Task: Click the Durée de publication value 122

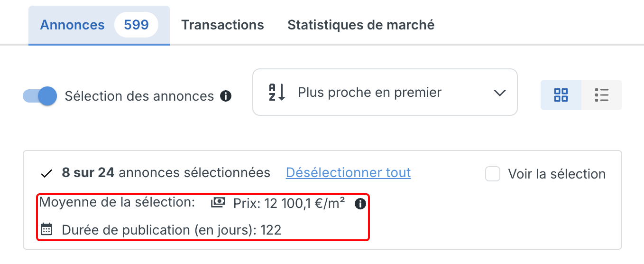Action: pos(271,230)
